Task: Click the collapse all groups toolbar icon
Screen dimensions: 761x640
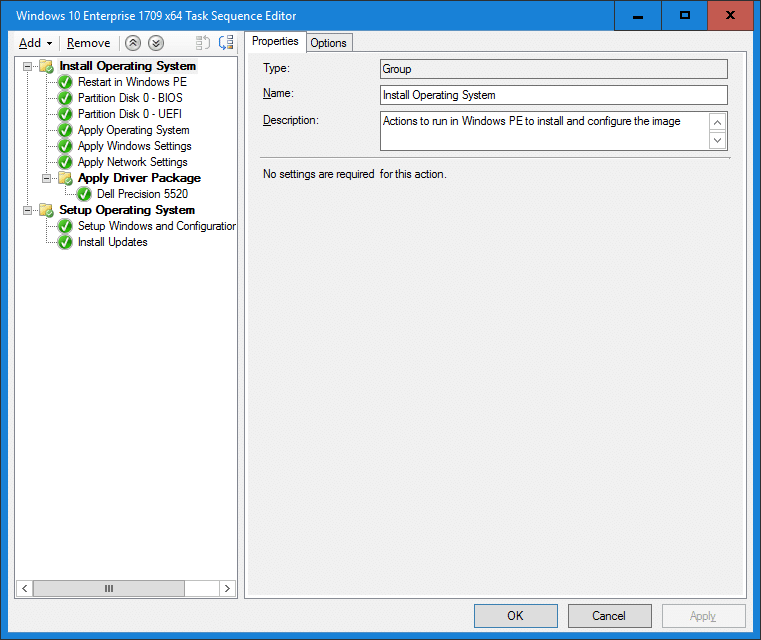Action: click(x=202, y=43)
